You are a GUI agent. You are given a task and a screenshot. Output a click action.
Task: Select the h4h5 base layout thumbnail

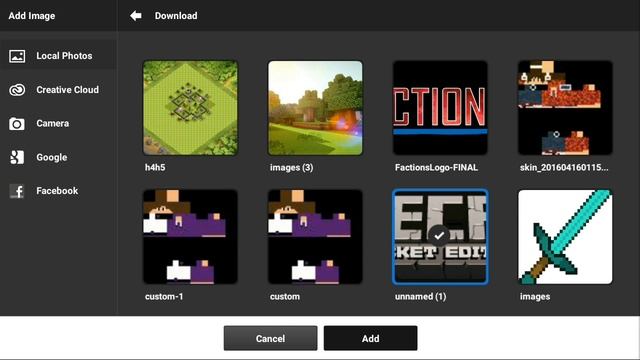pos(190,108)
